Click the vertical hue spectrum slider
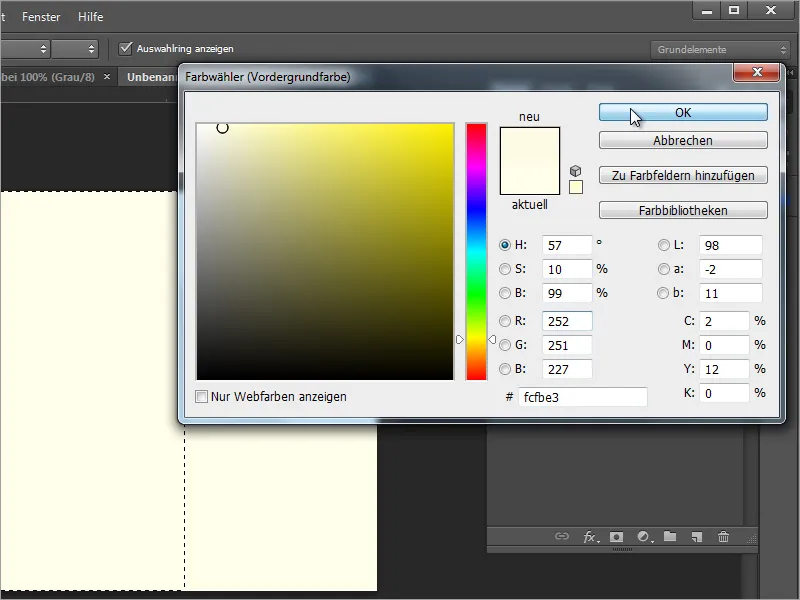The width and height of the screenshot is (800, 600). point(476,252)
